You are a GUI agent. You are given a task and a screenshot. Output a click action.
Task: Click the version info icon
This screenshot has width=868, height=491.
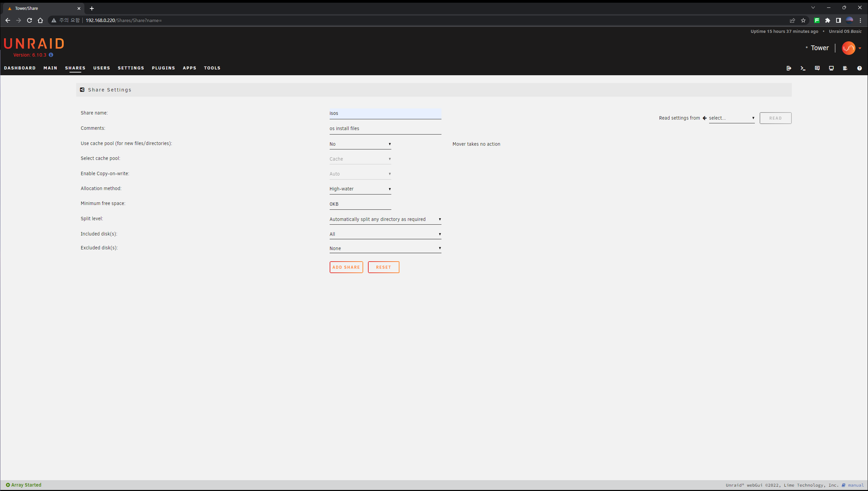pyautogui.click(x=51, y=55)
